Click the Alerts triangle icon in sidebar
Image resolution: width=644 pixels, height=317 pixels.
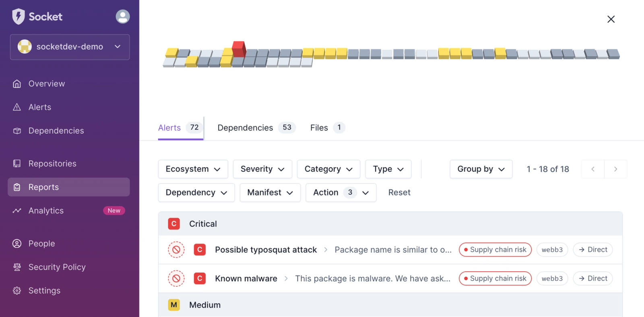point(17,107)
